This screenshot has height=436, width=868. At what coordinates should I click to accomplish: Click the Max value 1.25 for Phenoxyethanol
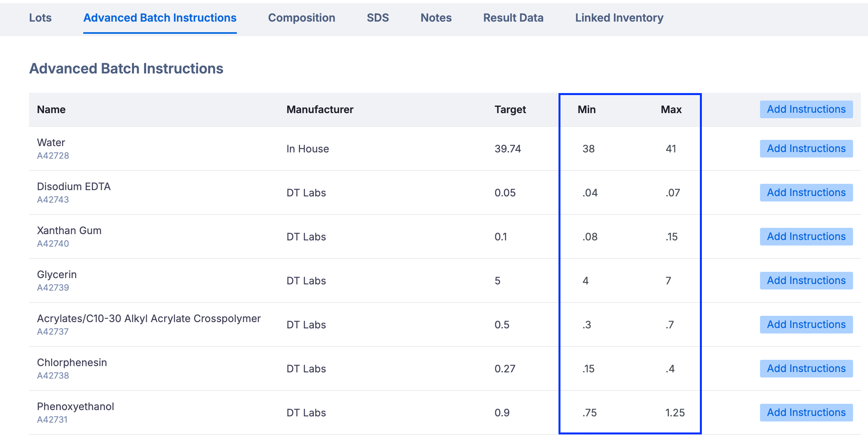tap(675, 413)
